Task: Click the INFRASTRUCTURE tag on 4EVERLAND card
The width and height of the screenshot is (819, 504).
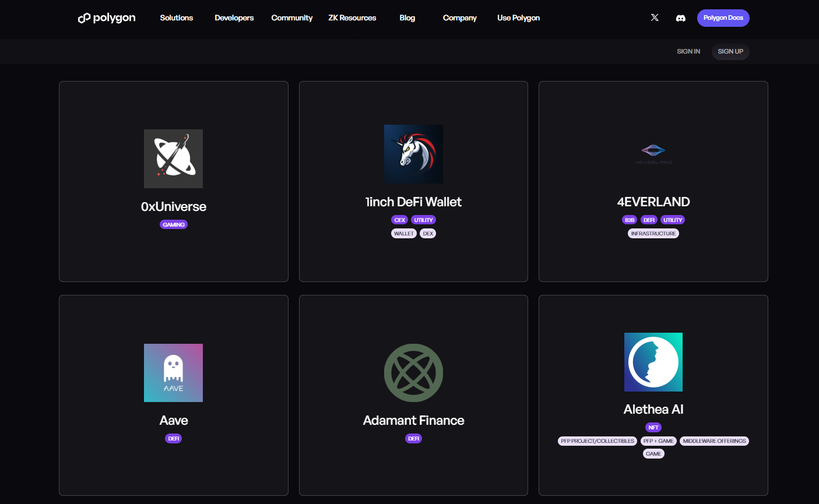Action: [653, 233]
